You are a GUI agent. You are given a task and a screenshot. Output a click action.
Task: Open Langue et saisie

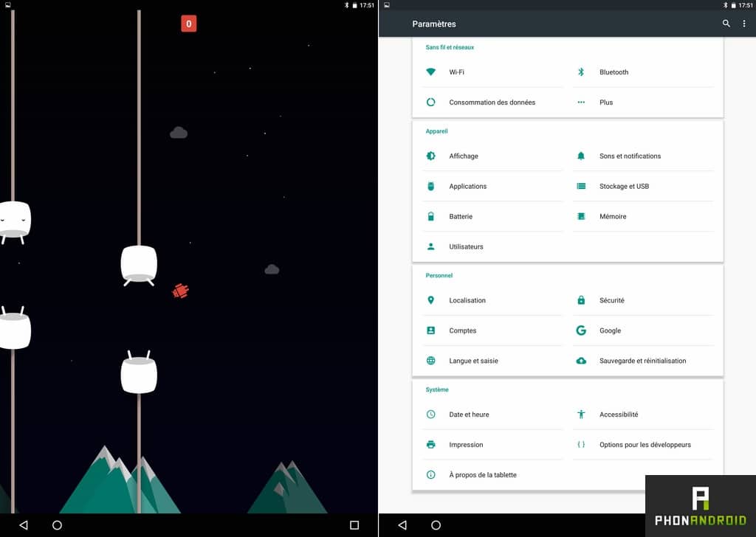[x=492, y=361]
